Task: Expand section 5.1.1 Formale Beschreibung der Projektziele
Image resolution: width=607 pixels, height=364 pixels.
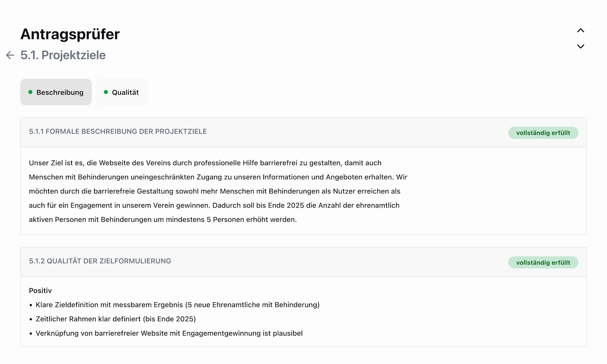Action: [118, 131]
